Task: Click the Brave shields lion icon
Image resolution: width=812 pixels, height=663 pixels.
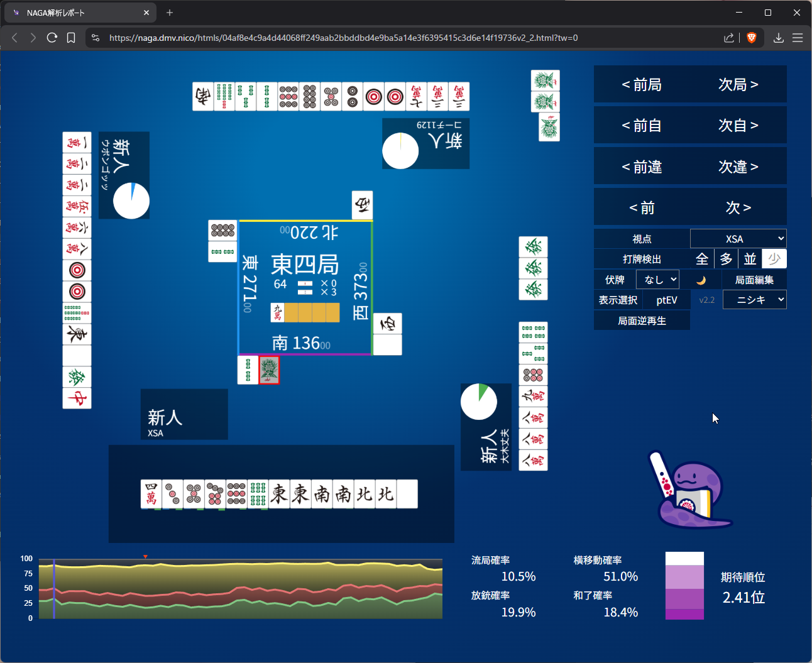Action: tap(751, 38)
